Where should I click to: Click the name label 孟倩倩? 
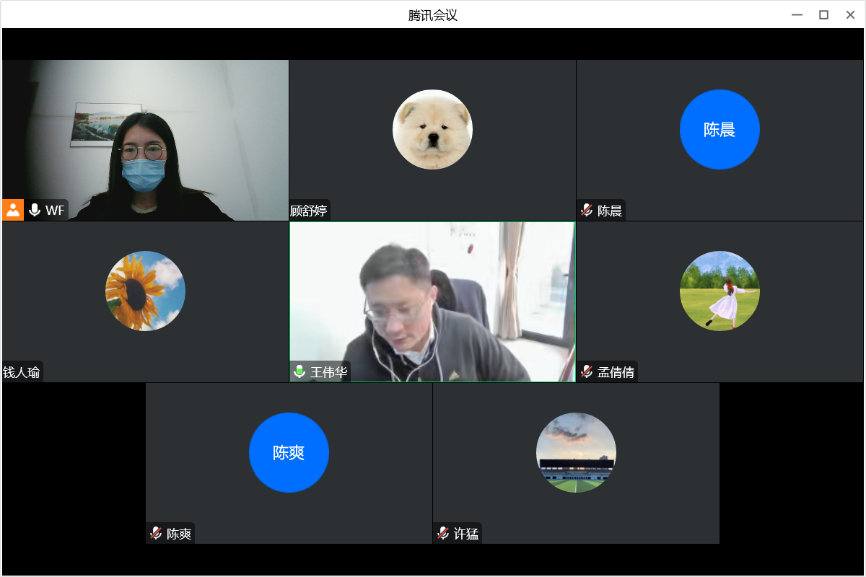(x=616, y=372)
